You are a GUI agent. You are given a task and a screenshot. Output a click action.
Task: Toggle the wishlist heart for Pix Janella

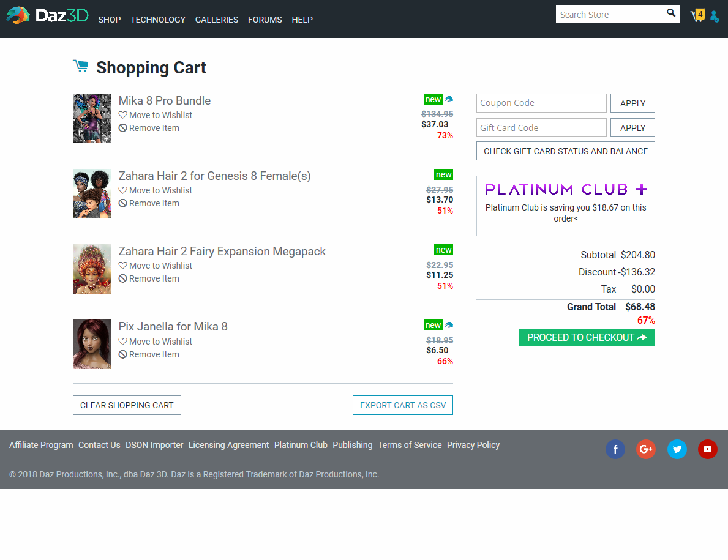tap(121, 341)
